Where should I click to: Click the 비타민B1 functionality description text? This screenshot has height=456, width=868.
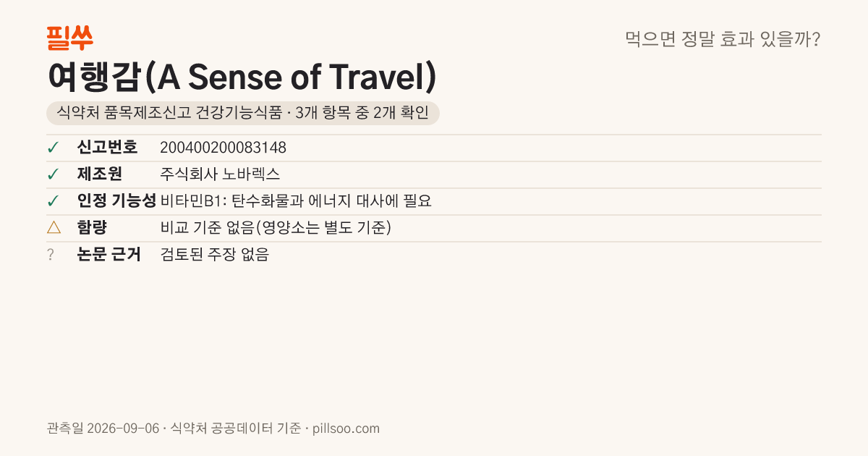point(296,201)
